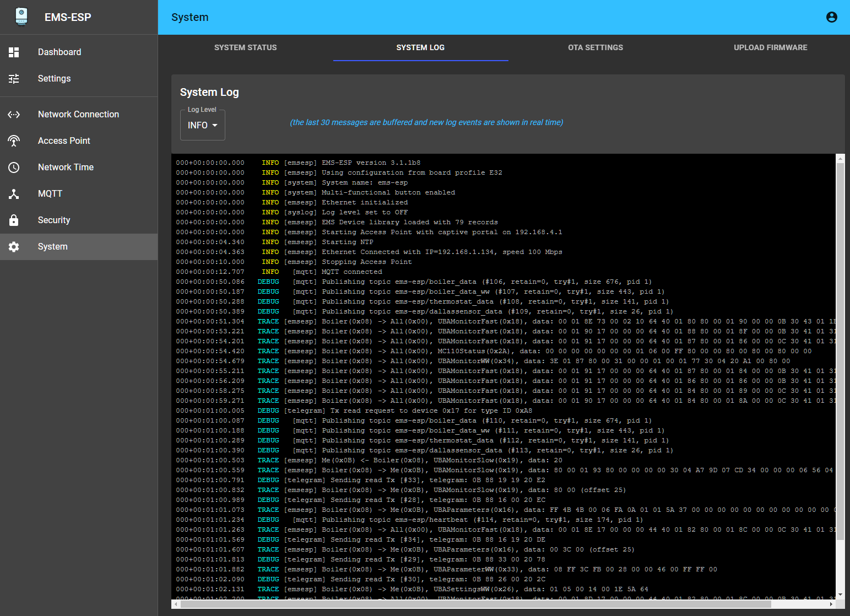Click the Network Time clock icon
This screenshot has height=616, width=850.
click(14, 167)
